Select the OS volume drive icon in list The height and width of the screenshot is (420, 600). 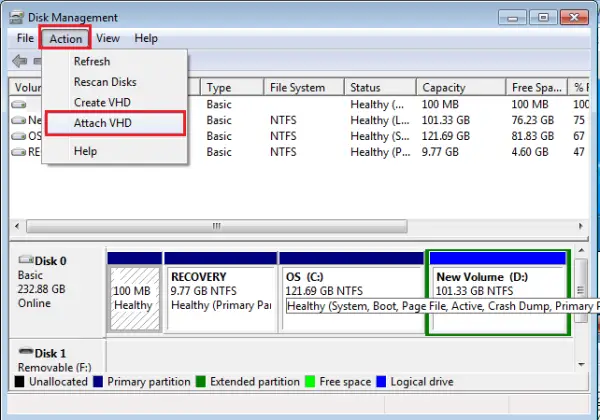(x=18, y=136)
